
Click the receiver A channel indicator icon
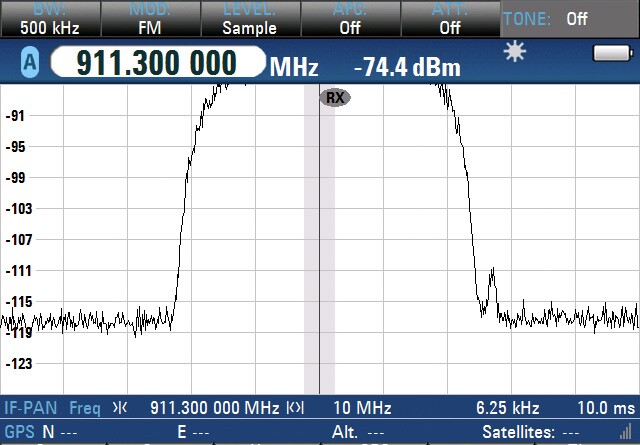[x=30, y=62]
